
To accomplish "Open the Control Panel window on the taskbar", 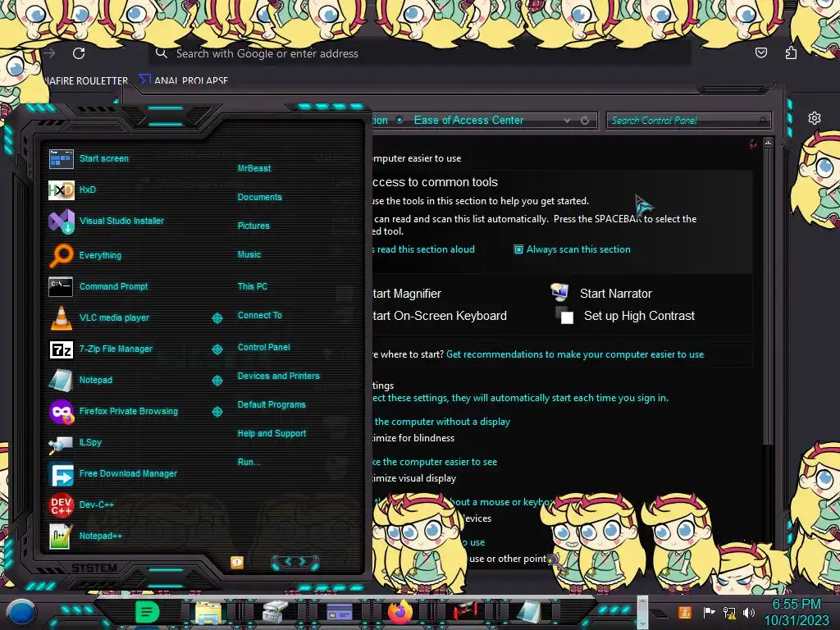I will [x=339, y=612].
